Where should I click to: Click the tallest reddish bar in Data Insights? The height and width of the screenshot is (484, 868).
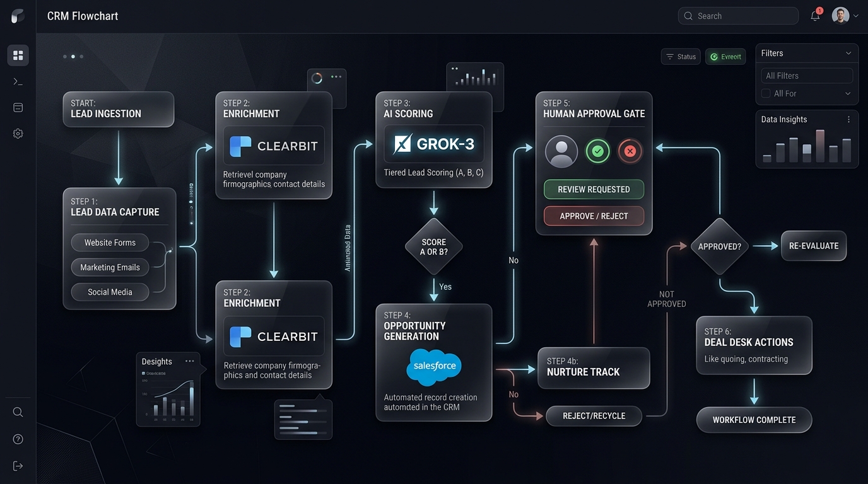point(820,146)
